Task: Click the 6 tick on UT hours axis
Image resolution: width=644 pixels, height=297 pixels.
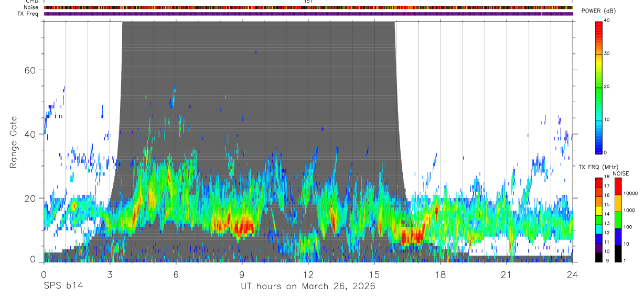Action: click(176, 274)
